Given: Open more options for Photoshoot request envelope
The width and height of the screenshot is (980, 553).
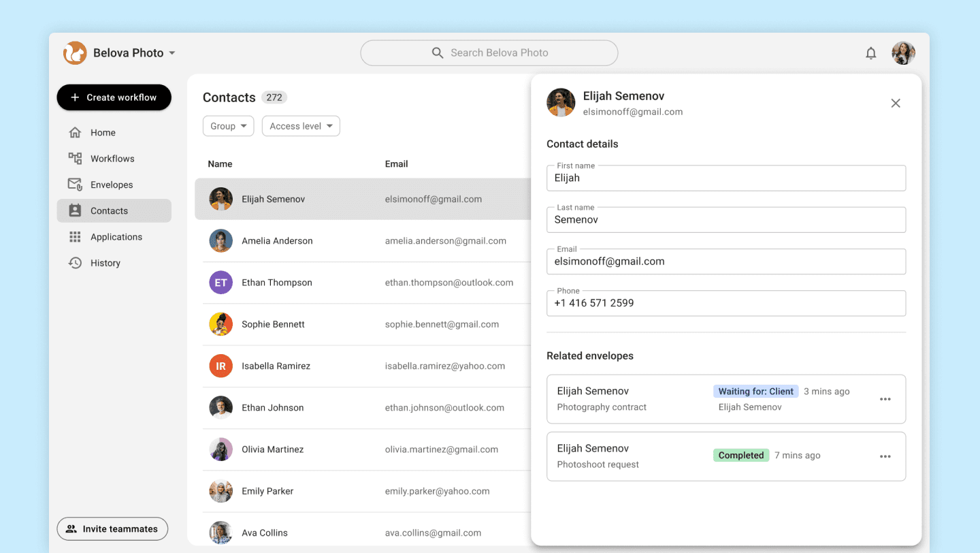Looking at the screenshot, I should coord(885,456).
